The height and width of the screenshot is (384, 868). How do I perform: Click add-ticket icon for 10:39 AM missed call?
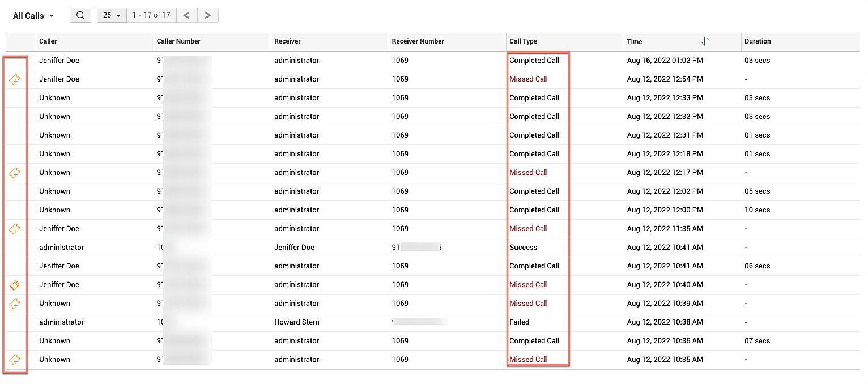(15, 304)
